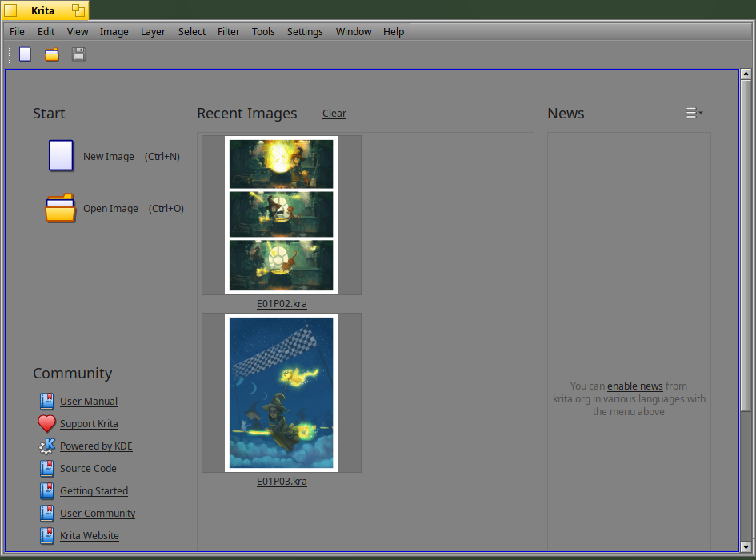This screenshot has height=560, width=756.
Task: Open the Window menu
Action: coord(354,31)
